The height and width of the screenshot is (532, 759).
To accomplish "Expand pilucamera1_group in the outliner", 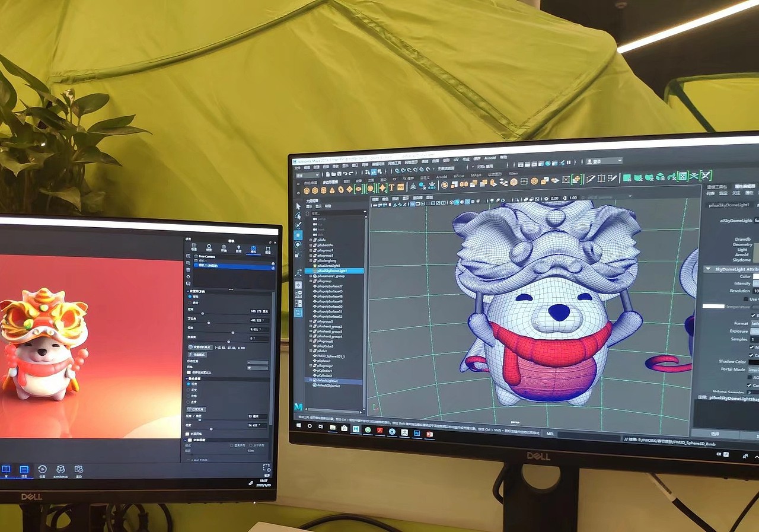I will [x=311, y=276].
